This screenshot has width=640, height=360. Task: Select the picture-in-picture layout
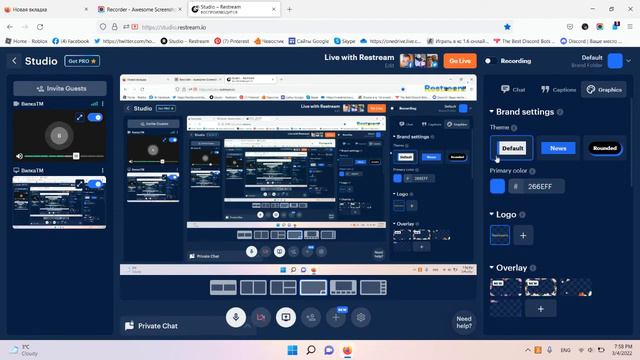313,288
